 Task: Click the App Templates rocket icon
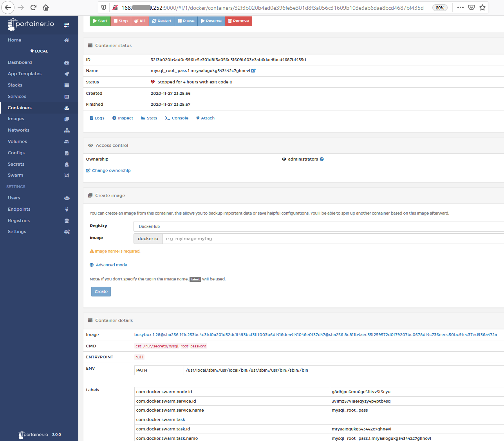click(x=67, y=74)
